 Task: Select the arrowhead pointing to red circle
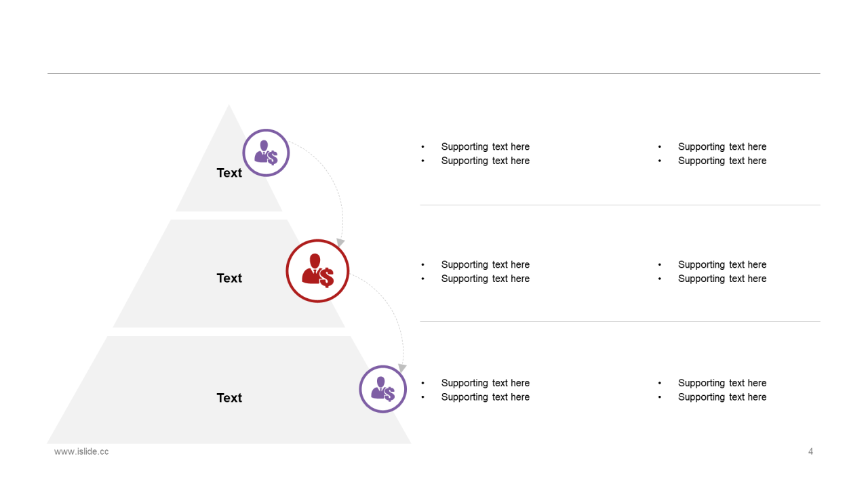point(340,243)
